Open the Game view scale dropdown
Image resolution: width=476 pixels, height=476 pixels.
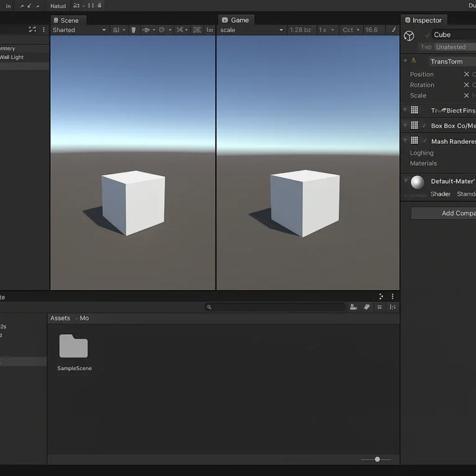(252, 30)
